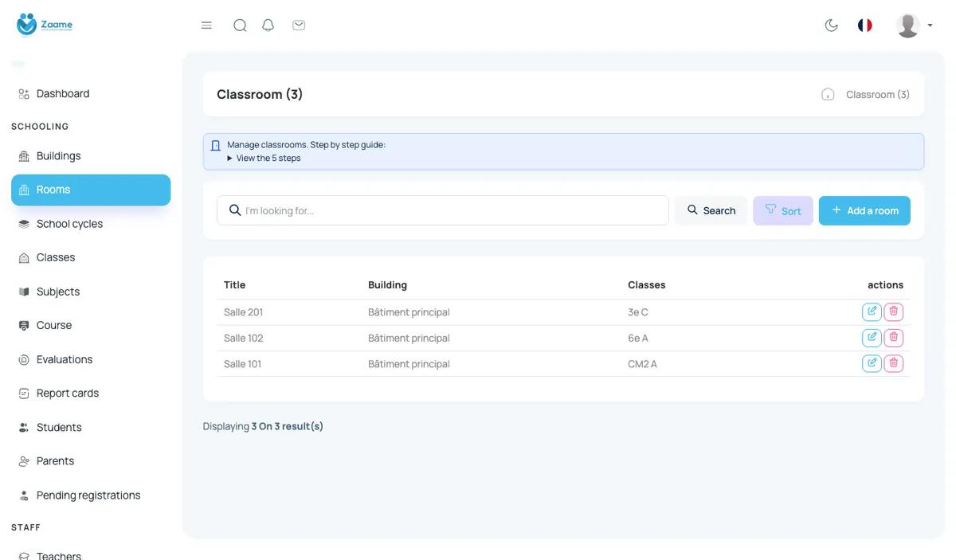Open language selector French flag

(865, 25)
